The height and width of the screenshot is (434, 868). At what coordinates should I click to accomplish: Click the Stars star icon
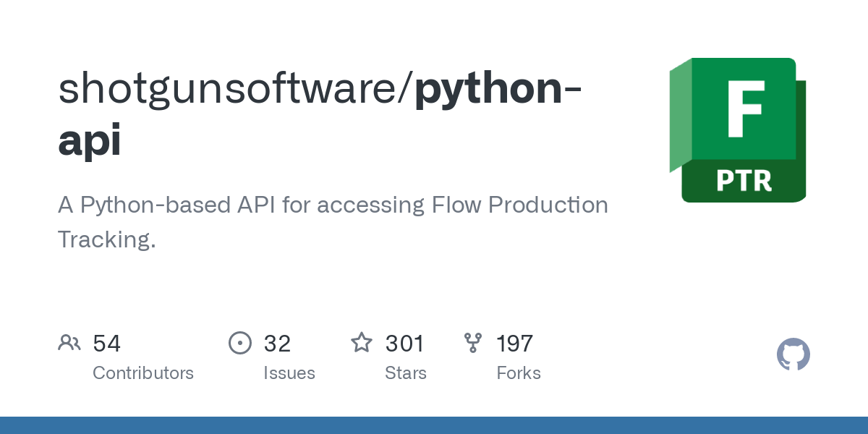[x=362, y=343]
